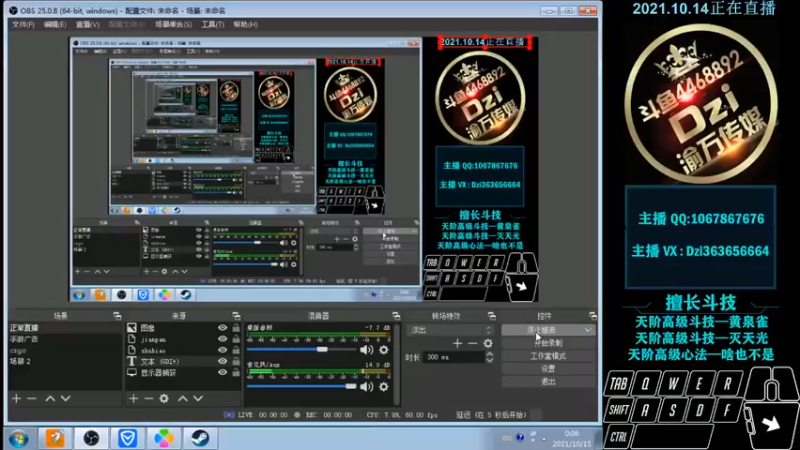Decrease the 时长 duration with down arrow

click(x=489, y=360)
